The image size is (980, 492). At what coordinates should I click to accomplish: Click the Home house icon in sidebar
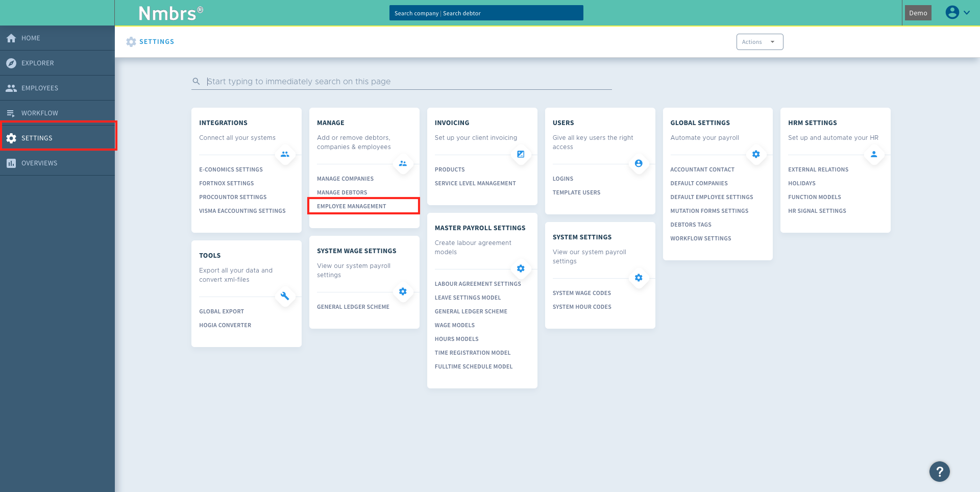tap(11, 38)
